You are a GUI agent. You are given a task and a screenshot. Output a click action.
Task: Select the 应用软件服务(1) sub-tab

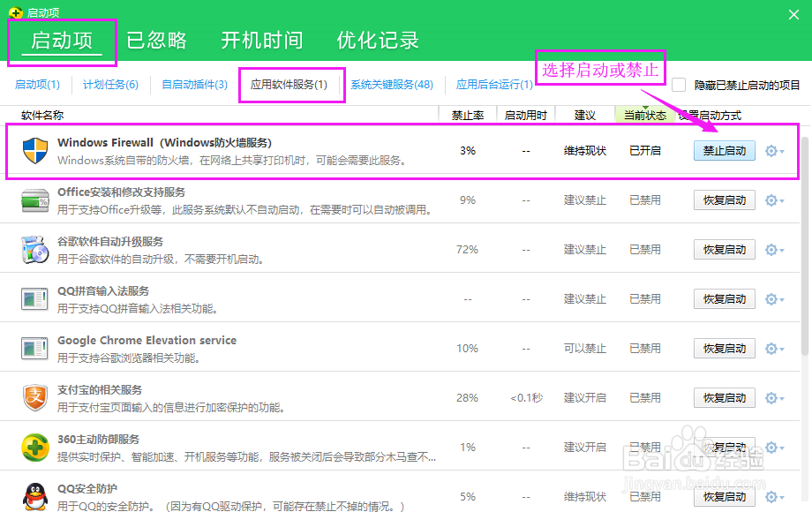click(x=289, y=85)
